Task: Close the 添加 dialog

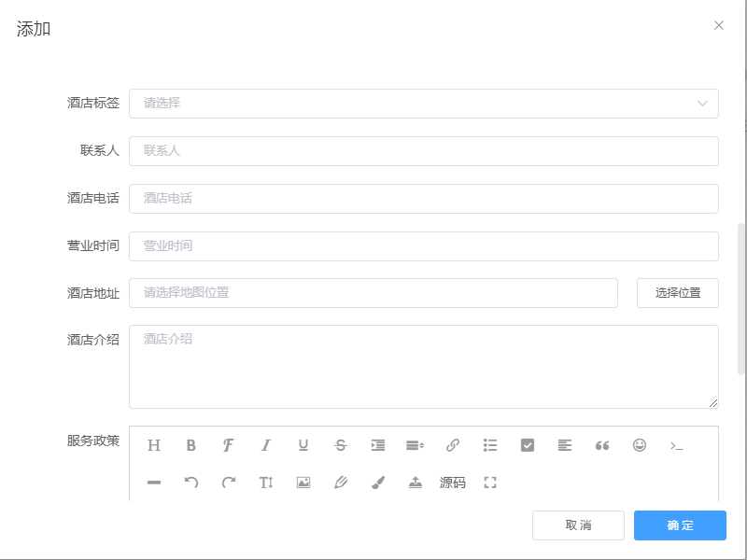Action: pos(719,25)
